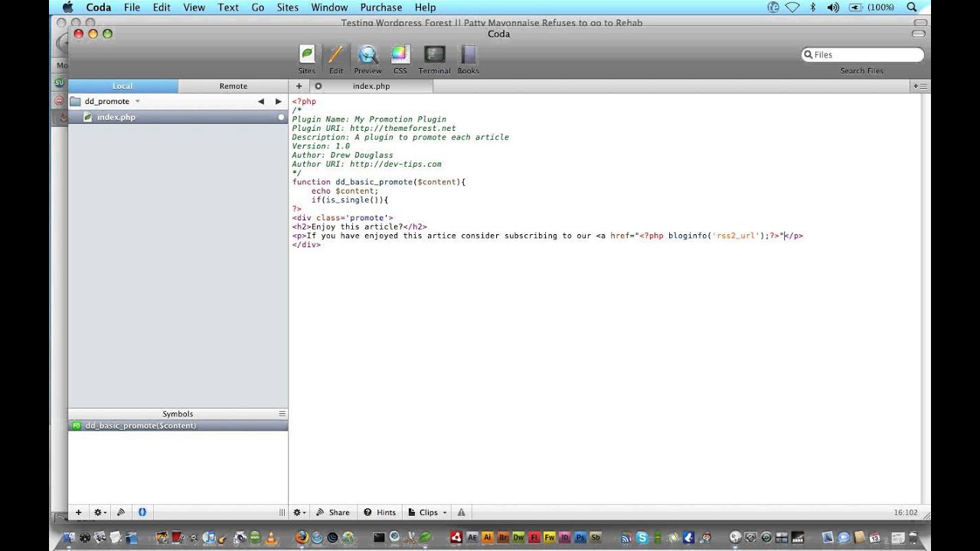
Task: Click the 16:102 line position indicator
Action: [x=905, y=512]
